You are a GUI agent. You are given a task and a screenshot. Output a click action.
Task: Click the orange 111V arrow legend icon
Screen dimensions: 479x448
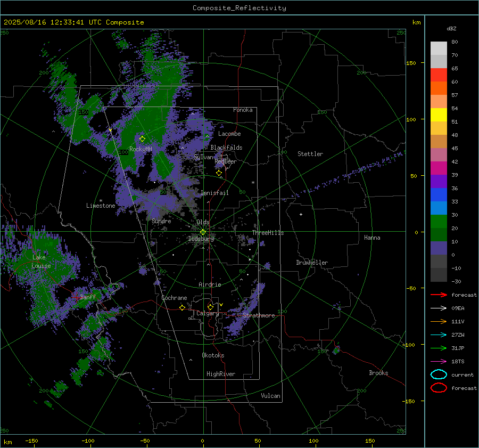coord(439,321)
